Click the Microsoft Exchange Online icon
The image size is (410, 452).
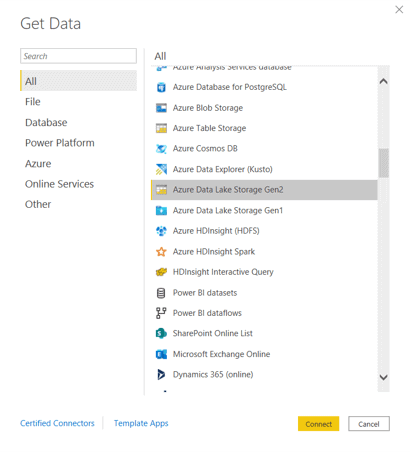tap(161, 354)
